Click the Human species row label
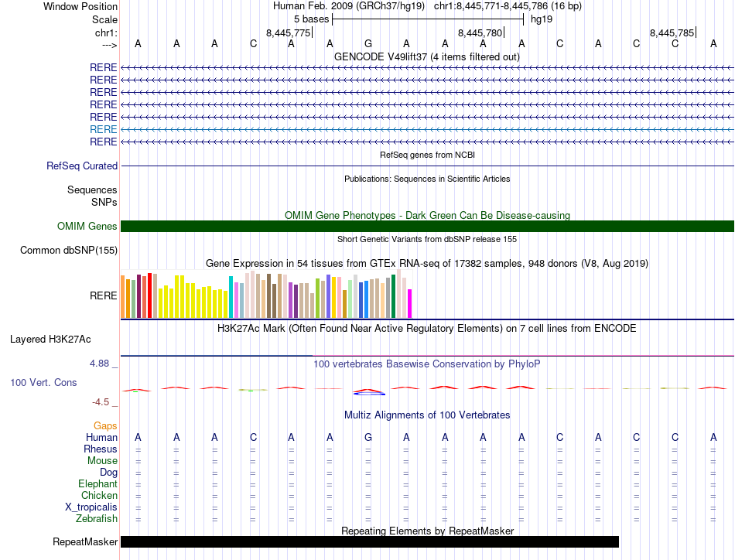 pos(101,437)
